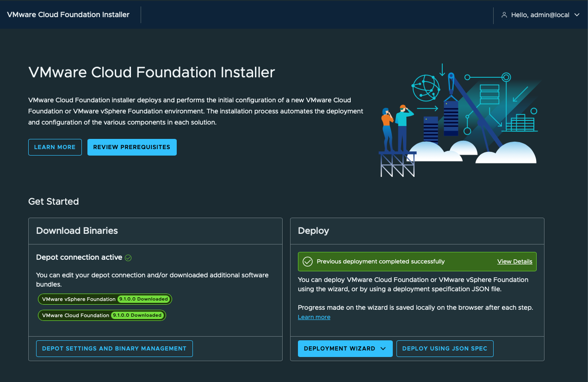Open the View Details link
588x382 pixels.
(515, 262)
